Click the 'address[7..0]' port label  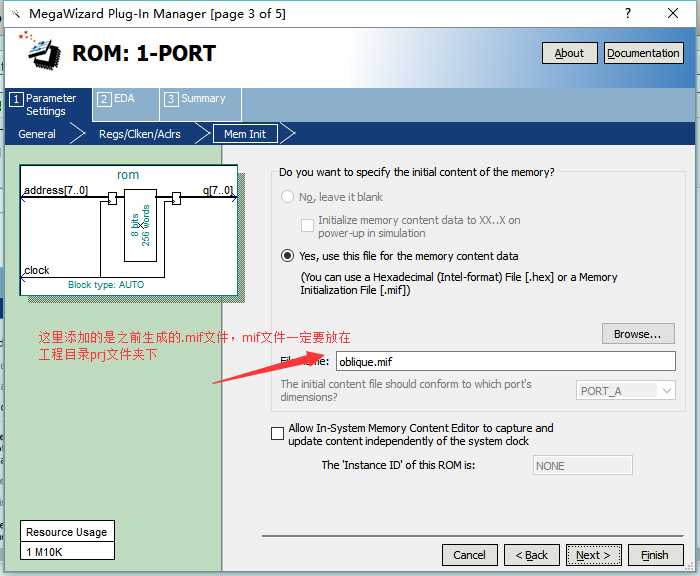pyautogui.click(x=56, y=191)
